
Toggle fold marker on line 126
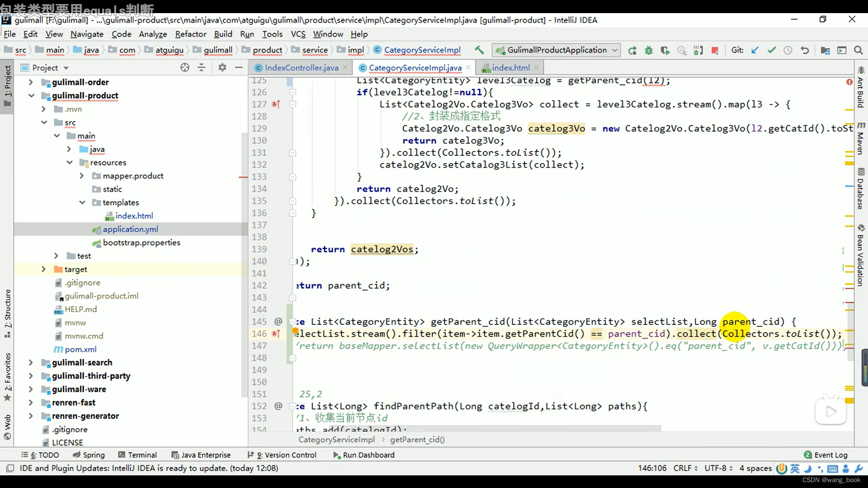tap(292, 92)
